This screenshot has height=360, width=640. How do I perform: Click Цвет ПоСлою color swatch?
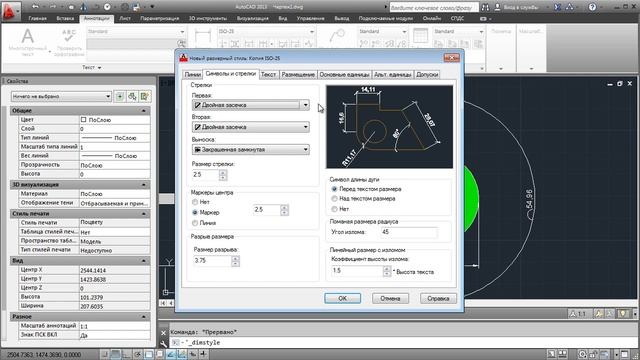pyautogui.click(x=83, y=120)
